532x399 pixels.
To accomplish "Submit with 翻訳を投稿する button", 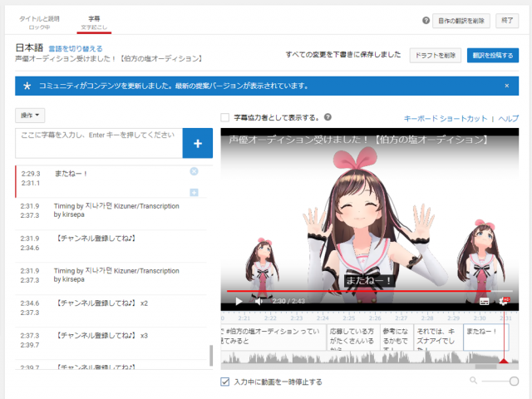I will pos(493,56).
